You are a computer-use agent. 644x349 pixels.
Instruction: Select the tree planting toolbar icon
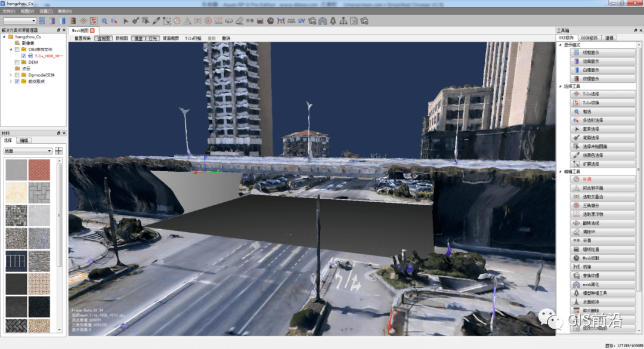coord(333,20)
